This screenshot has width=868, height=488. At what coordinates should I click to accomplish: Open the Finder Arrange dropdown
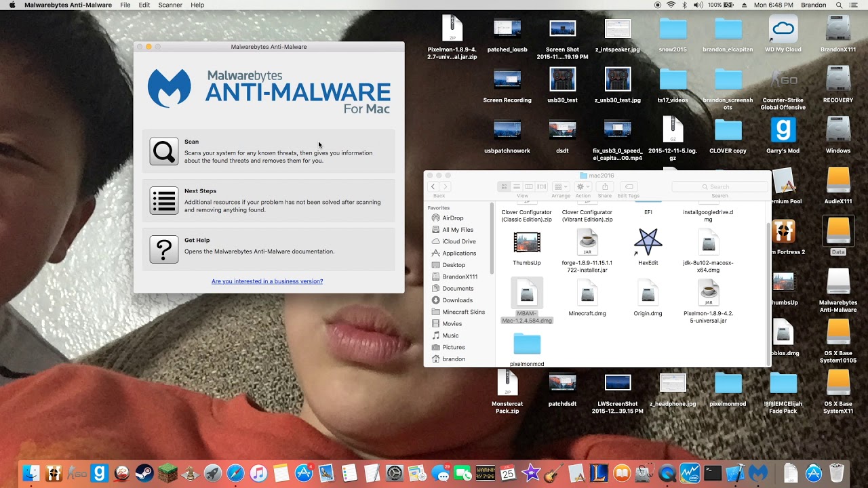click(x=561, y=186)
